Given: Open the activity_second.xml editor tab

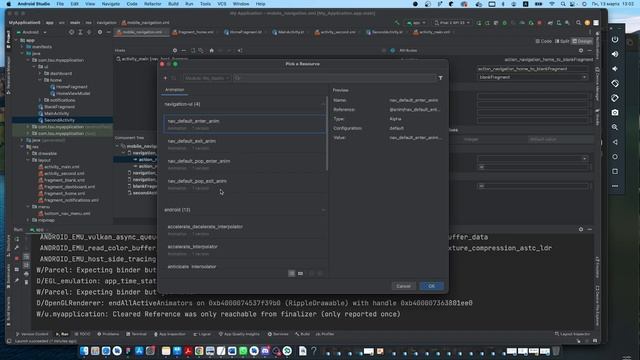Looking at the screenshot, I should pyautogui.click(x=338, y=32).
